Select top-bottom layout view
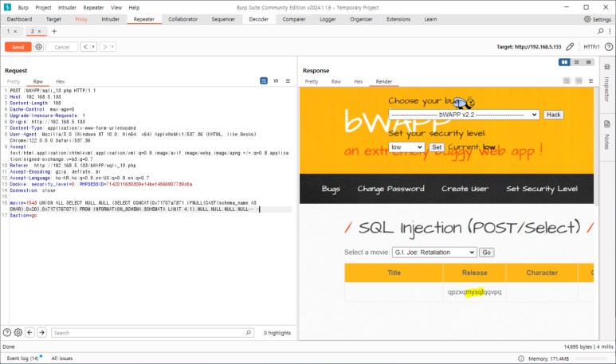 [x=576, y=62]
